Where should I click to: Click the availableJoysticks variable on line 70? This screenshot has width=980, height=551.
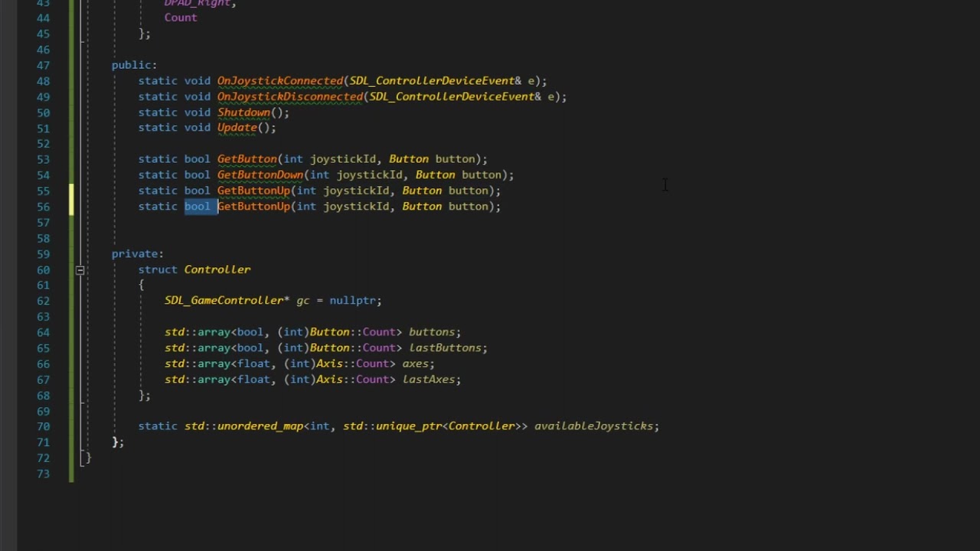pyautogui.click(x=593, y=426)
